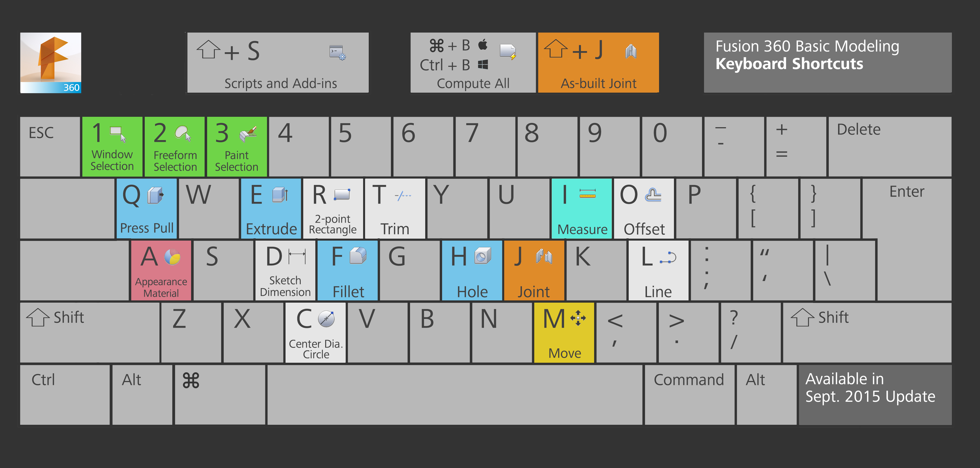
Task: Click the Freeform Selection 2 key
Action: point(175,147)
